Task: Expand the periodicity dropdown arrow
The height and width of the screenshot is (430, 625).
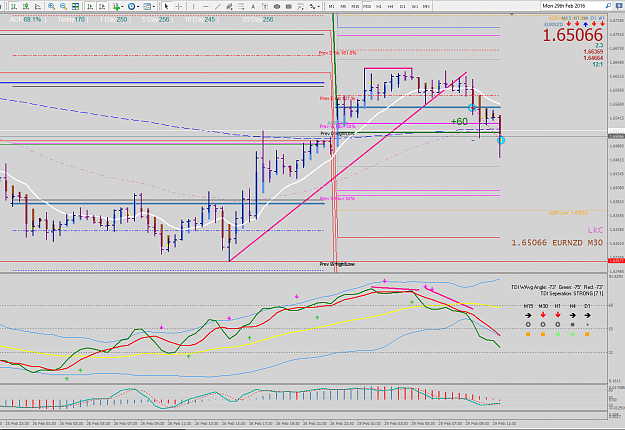Action: (138, 6)
